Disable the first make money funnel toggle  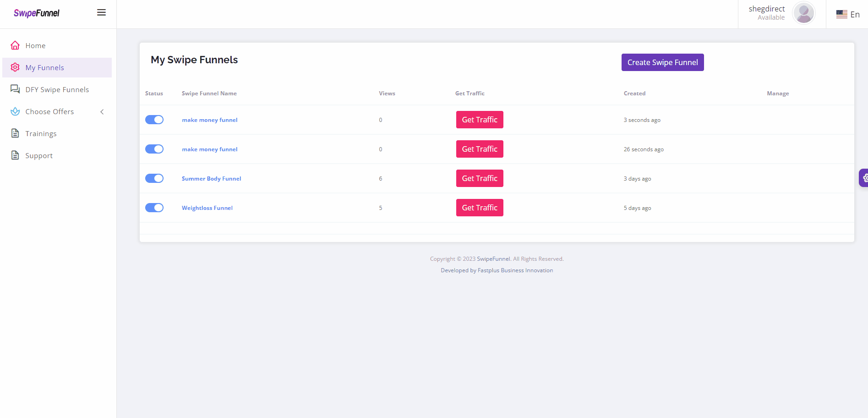154,120
